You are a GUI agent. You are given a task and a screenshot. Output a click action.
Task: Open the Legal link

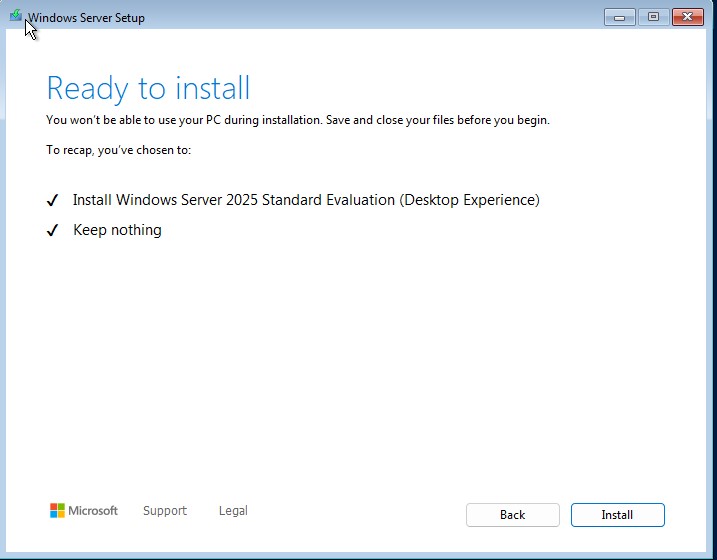click(233, 511)
